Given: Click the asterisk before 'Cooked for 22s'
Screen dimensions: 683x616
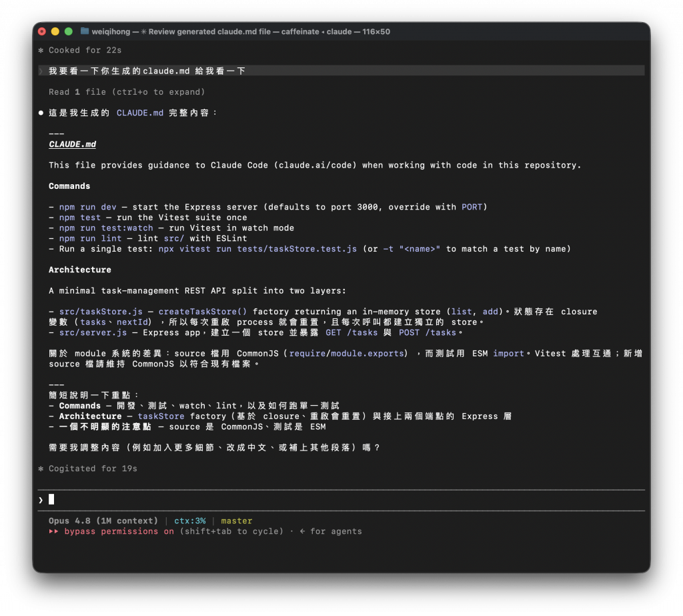Looking at the screenshot, I should click(x=41, y=50).
